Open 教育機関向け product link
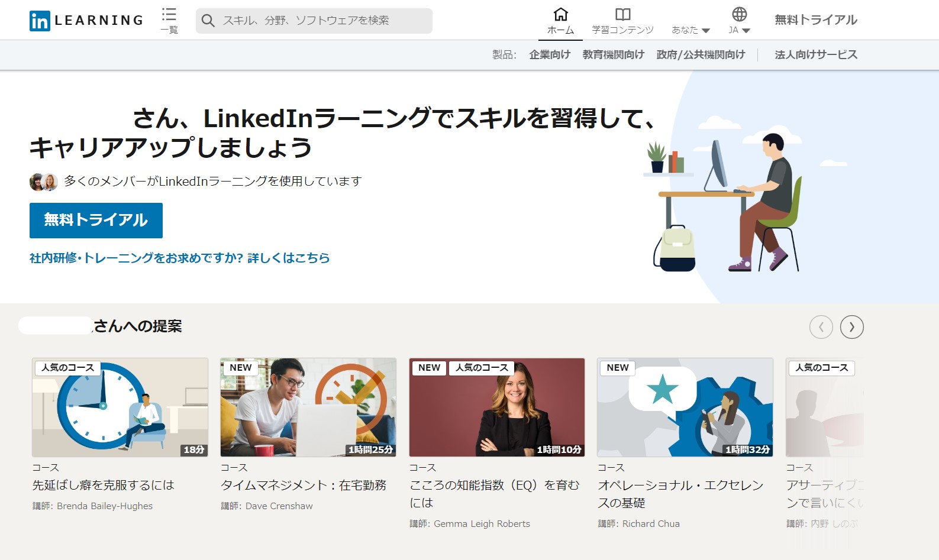This screenshot has height=560, width=939. click(x=613, y=55)
